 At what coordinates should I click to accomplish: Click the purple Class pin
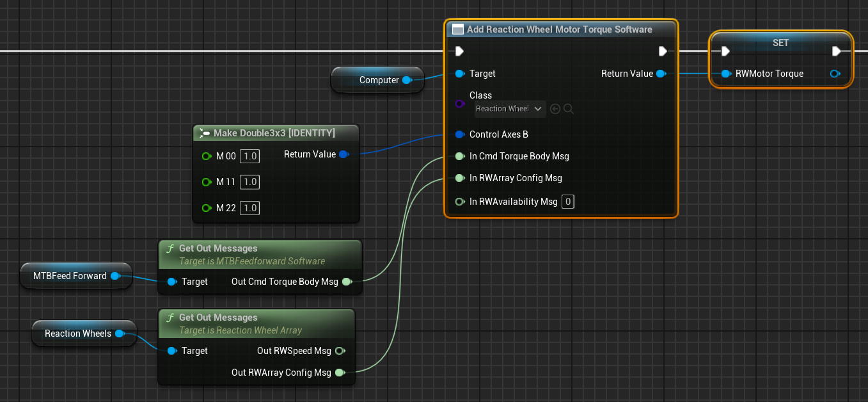coord(459,103)
